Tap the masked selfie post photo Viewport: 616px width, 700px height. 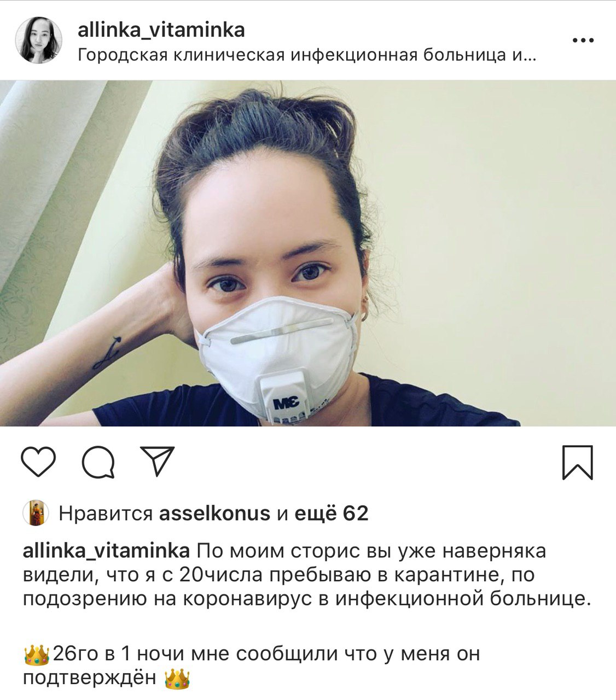coord(308,253)
